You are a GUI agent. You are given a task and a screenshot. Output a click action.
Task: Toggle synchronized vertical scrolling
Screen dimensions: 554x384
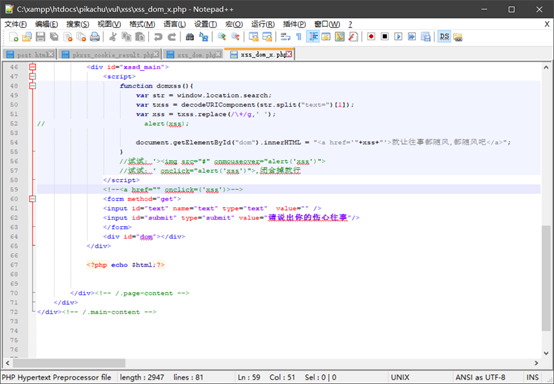coord(253,37)
